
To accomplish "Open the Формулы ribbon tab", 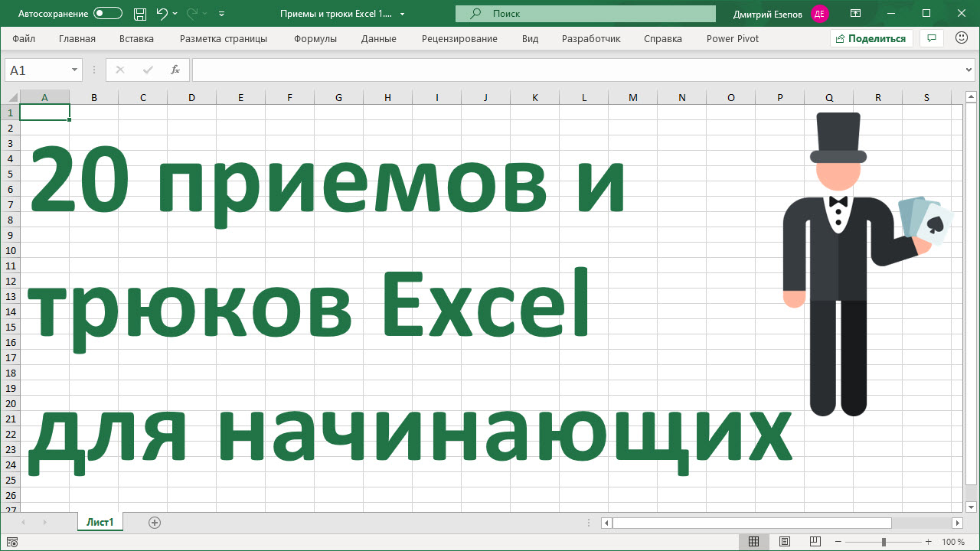I will [x=315, y=38].
